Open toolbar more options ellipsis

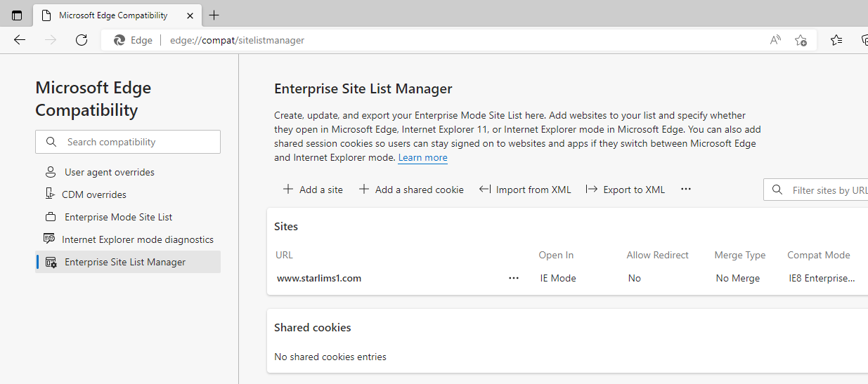[686, 190]
